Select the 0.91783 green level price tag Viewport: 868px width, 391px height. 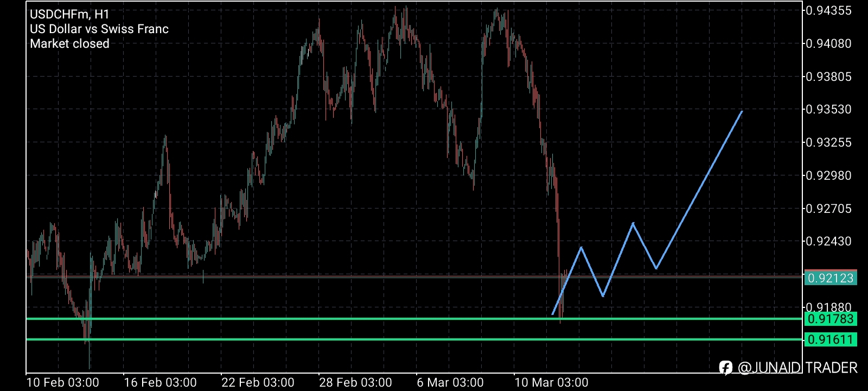[831, 319]
